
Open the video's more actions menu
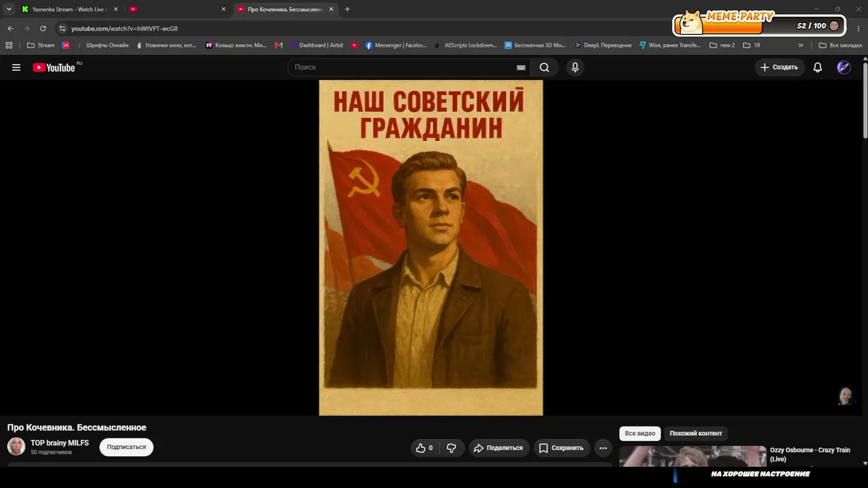(603, 448)
